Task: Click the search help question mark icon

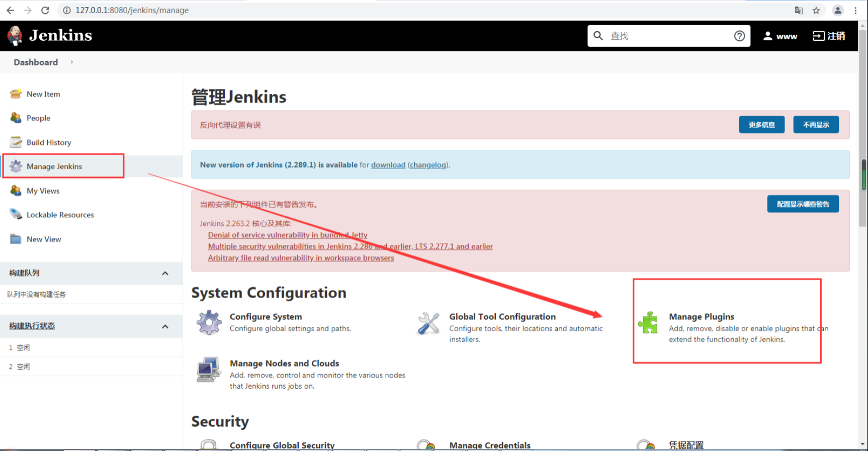Action: point(739,36)
